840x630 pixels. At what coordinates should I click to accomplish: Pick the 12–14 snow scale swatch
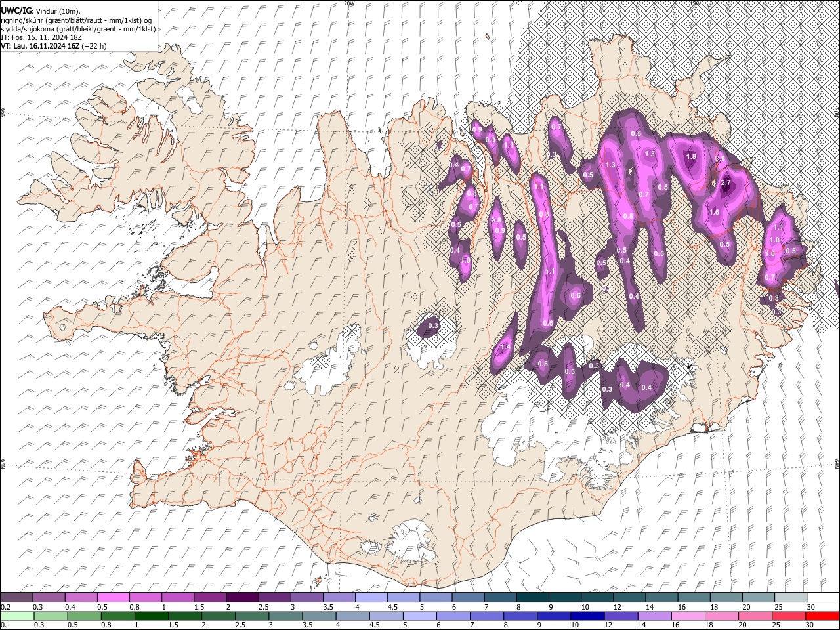coord(629,598)
